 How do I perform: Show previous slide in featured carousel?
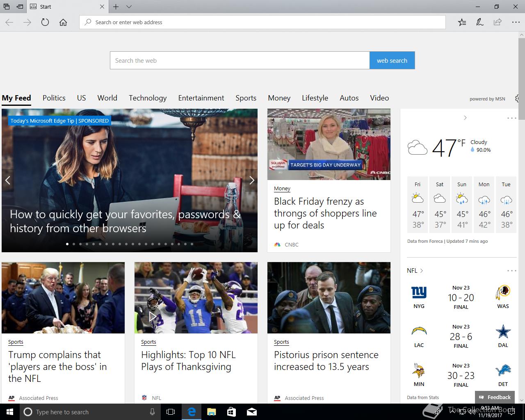7,180
